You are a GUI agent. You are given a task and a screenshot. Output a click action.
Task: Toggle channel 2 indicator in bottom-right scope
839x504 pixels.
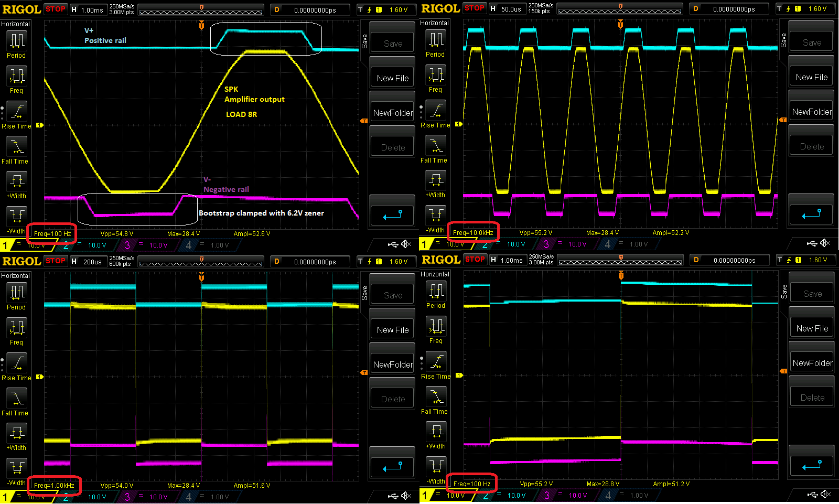(x=486, y=496)
